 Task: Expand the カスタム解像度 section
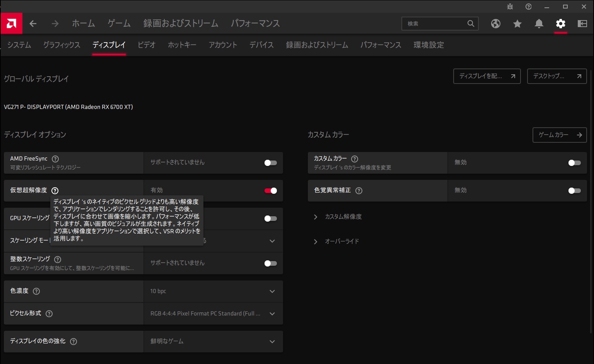point(343,217)
